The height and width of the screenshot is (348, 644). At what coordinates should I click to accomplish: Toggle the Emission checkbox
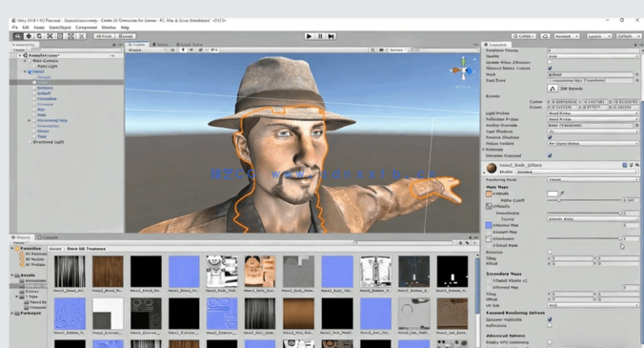[550, 252]
